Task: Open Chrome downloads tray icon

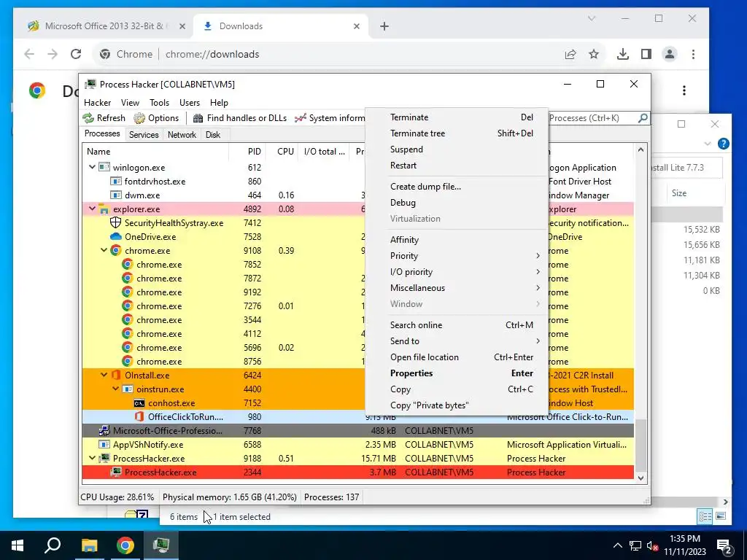Action: (622, 54)
